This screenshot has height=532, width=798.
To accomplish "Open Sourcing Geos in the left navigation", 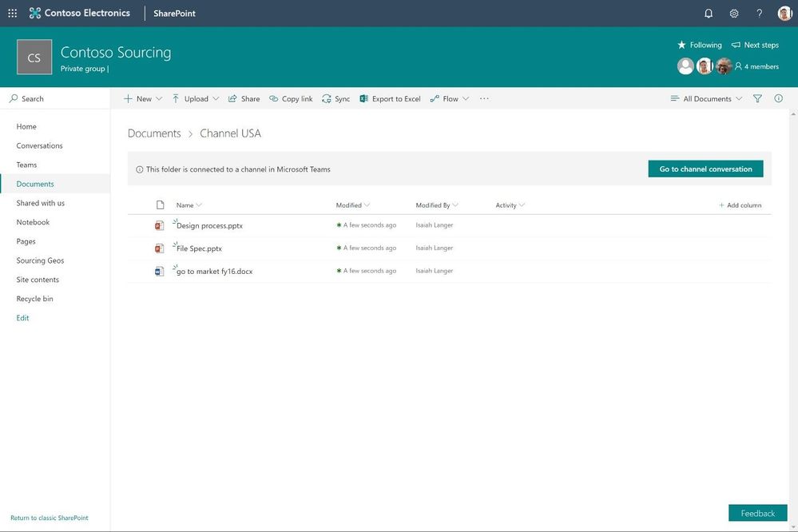I will [40, 260].
